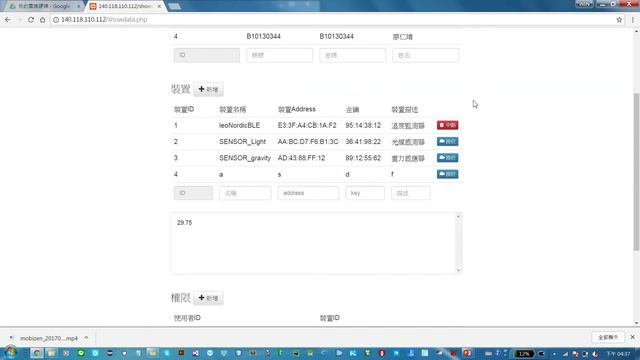This screenshot has height=360, width=640.
Task: Focus the device name input field
Action: (245, 193)
